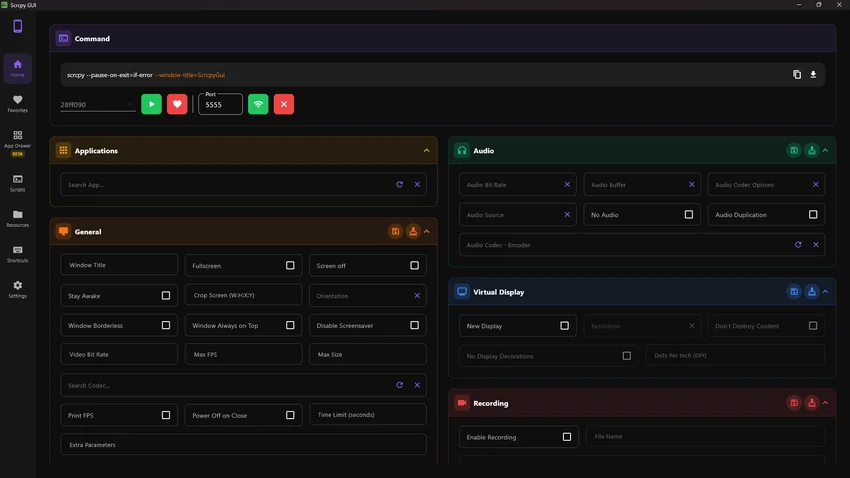Refresh the Audio Codec - Encoder list

(798, 244)
